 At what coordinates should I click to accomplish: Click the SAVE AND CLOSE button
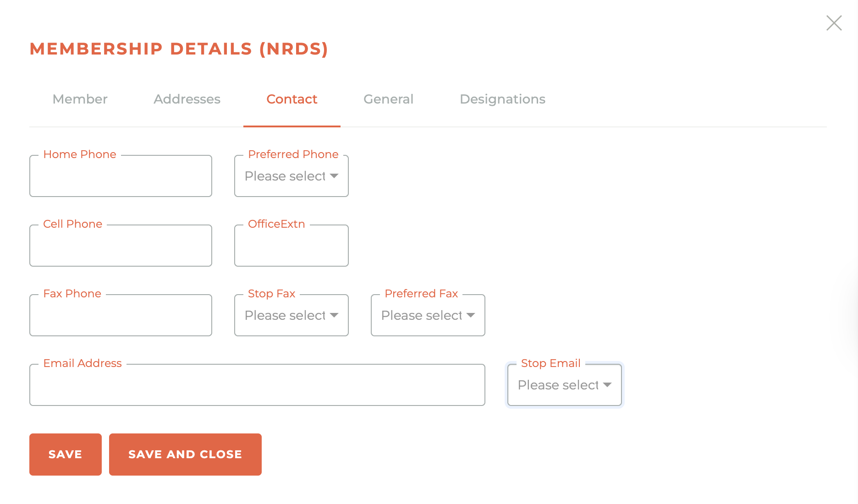(x=185, y=454)
